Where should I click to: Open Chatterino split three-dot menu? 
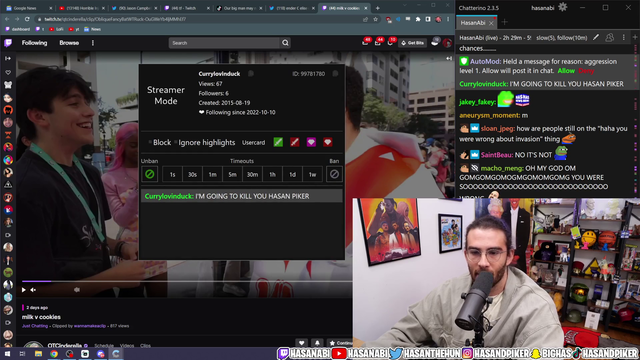point(623,38)
